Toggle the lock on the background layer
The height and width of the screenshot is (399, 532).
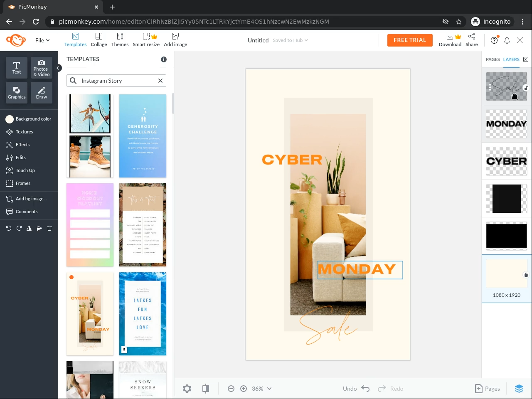point(526,275)
